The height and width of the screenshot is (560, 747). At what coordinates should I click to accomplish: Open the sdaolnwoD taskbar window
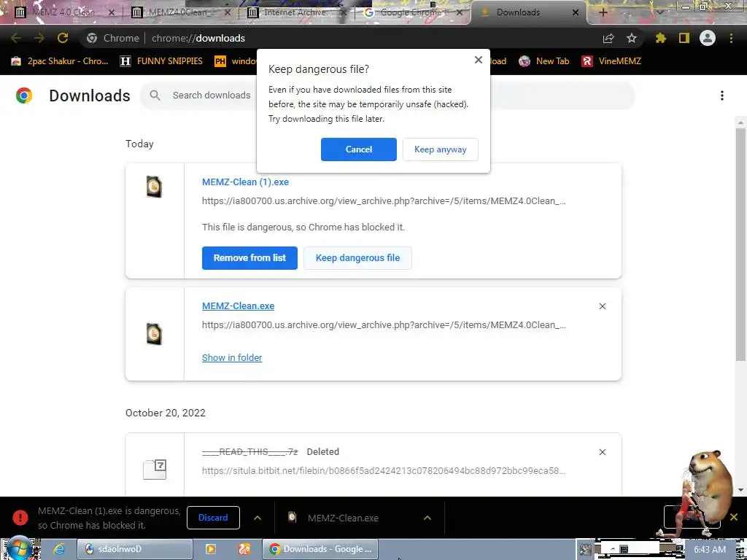click(x=135, y=549)
